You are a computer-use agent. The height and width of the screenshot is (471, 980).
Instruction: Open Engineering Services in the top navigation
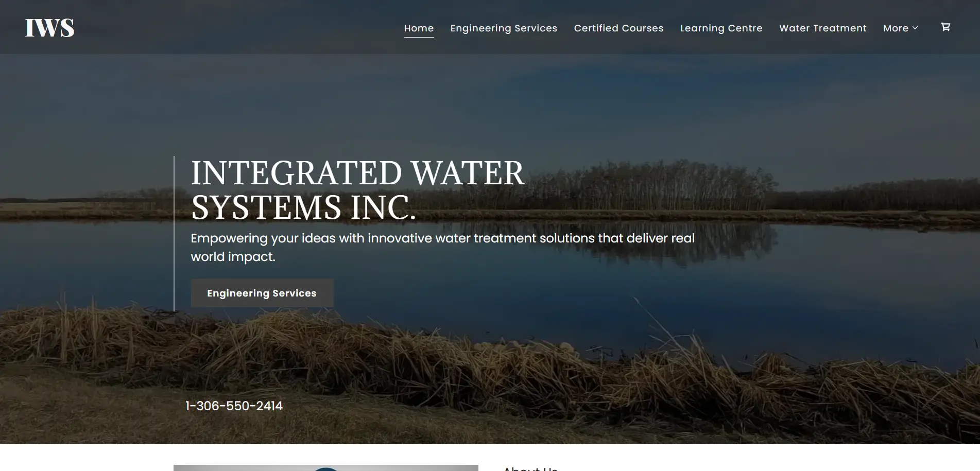tap(504, 28)
